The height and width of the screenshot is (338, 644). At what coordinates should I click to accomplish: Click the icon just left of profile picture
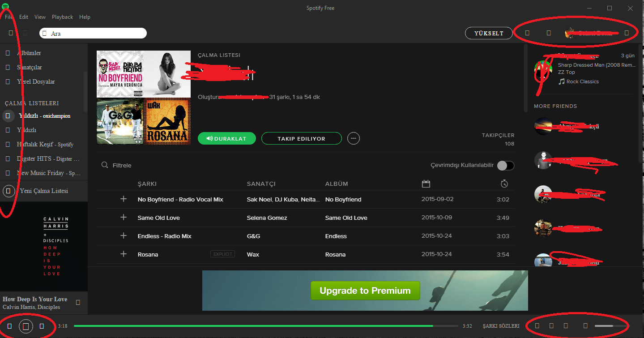549,33
